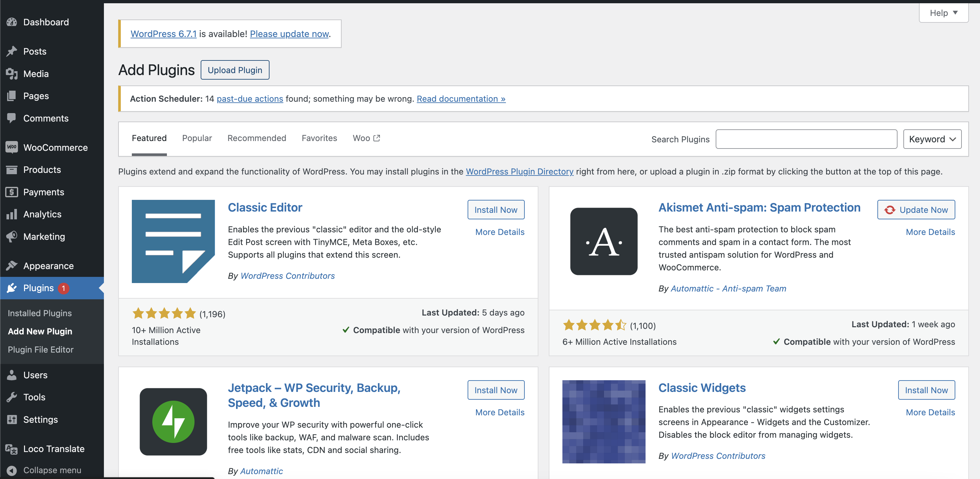
Task: Open More Details for Classic Editor
Action: click(500, 232)
